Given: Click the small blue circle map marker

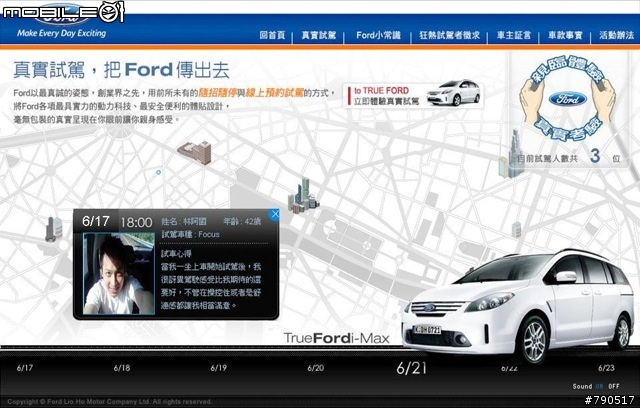Looking at the screenshot, I should pos(158,172).
